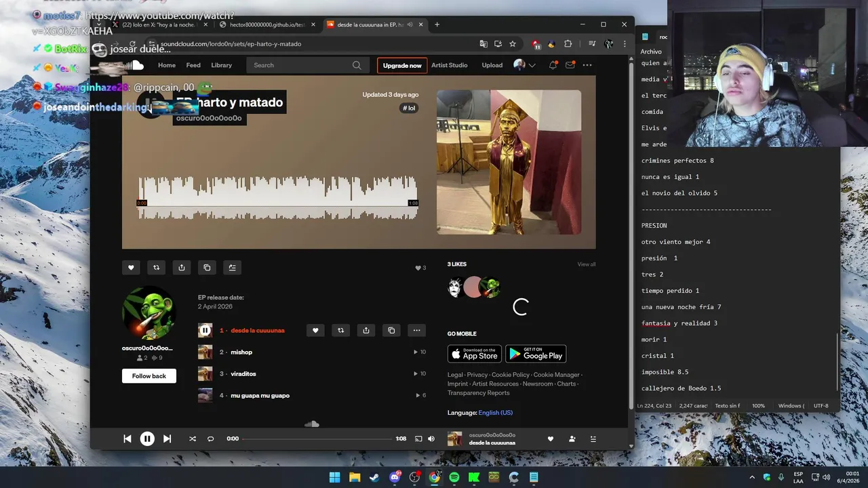The image size is (868, 488).
Task: Repost track 'desde la cuuuunaa'
Action: pyautogui.click(x=340, y=330)
